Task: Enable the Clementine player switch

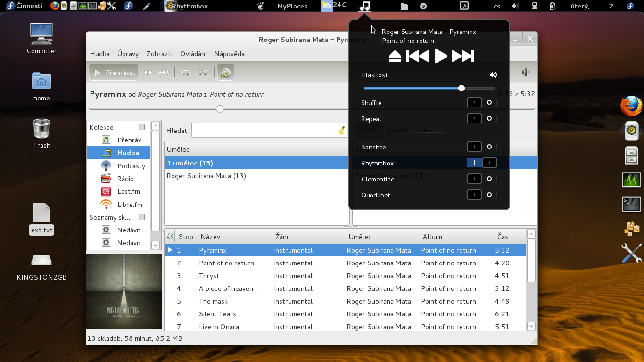Action: [481, 179]
